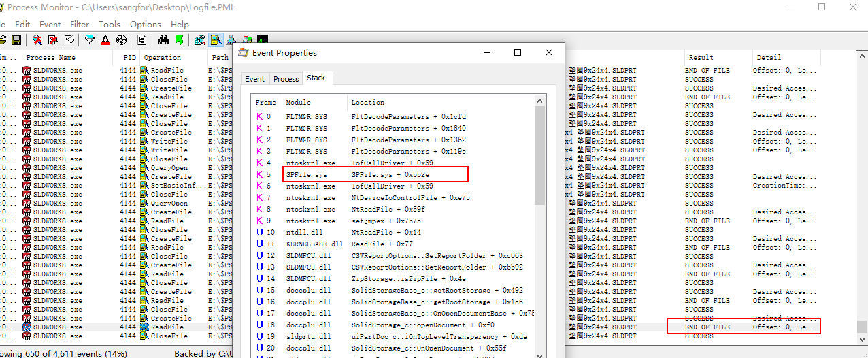868x358 pixels.
Task: Click the Find binoculars icon
Action: pos(164,40)
